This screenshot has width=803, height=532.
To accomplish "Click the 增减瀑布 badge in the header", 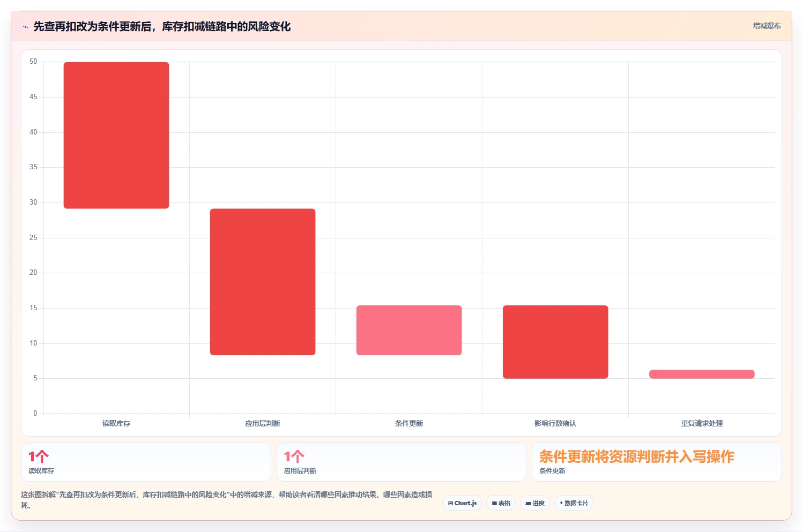I will pos(767,26).
